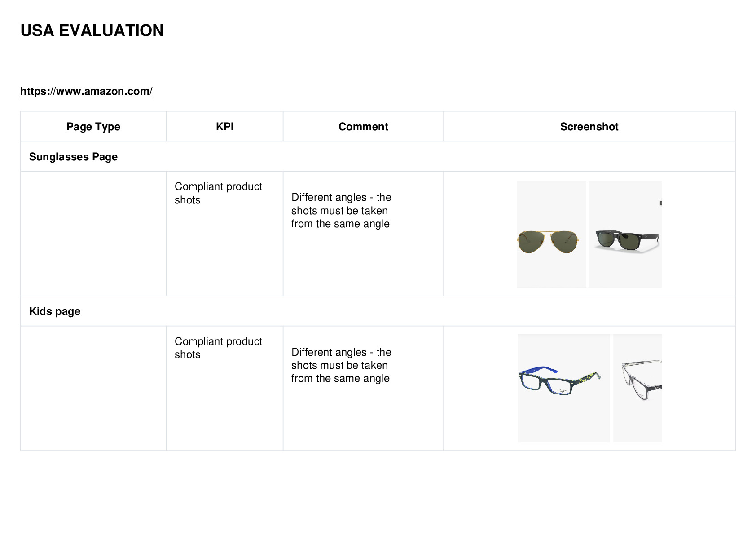Click Compliant product shots under Kids page
This screenshot has height=535, width=756.
click(x=218, y=348)
